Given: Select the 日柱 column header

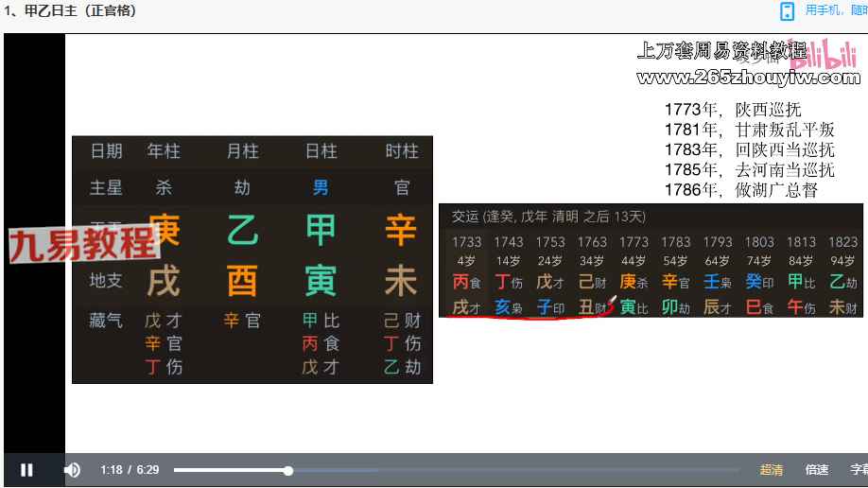Looking at the screenshot, I should click(x=321, y=151).
